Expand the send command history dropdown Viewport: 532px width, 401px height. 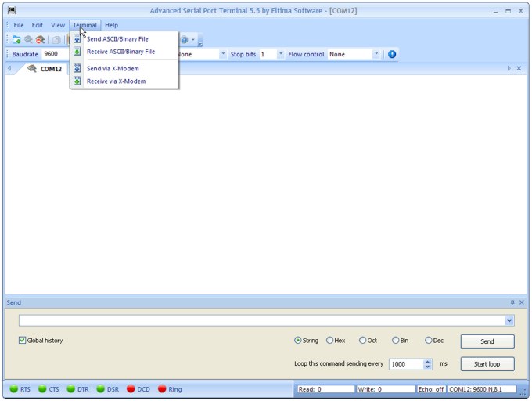click(509, 320)
